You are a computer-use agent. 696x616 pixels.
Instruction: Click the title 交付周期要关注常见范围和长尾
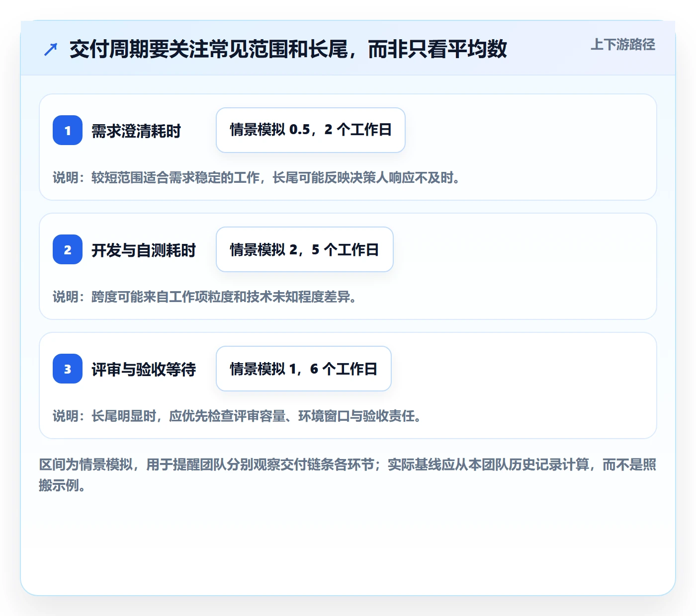pos(288,49)
